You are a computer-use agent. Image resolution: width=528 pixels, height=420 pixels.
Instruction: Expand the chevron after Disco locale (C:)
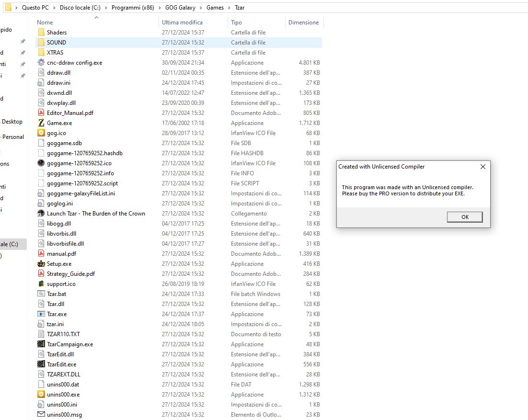tap(106, 8)
